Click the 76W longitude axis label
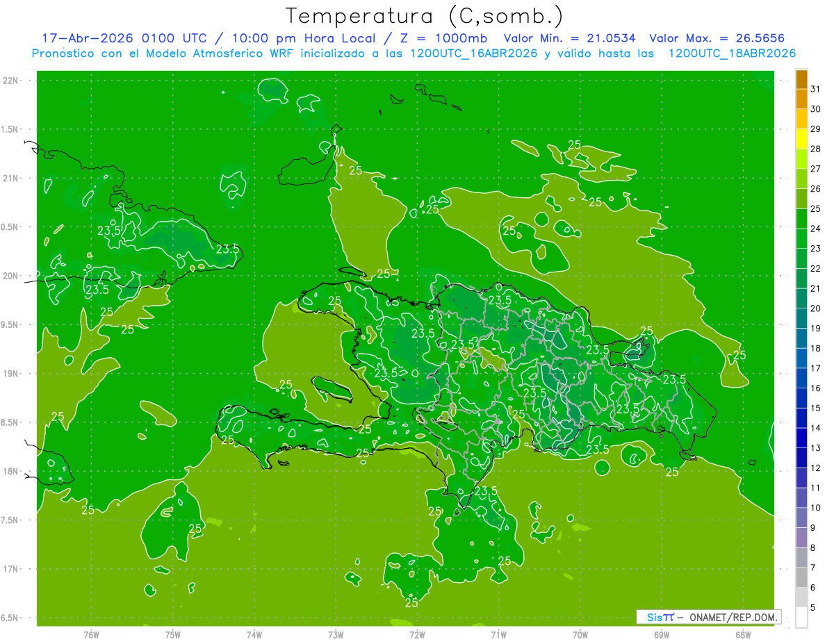 91,634
